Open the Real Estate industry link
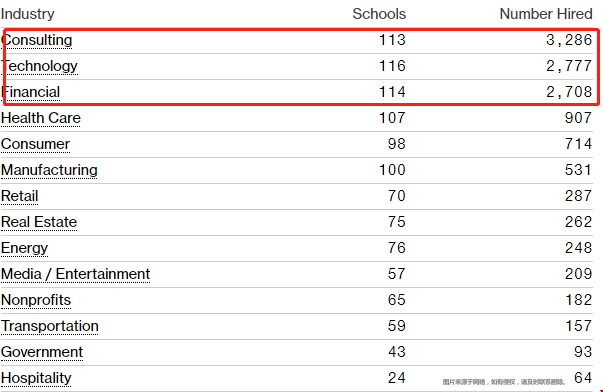This screenshot has width=603, height=392. point(39,222)
